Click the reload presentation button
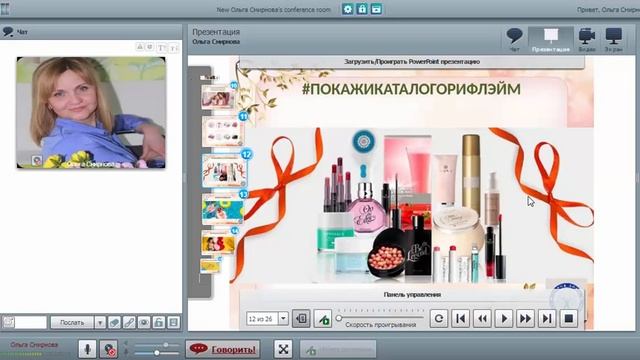 (x=439, y=318)
